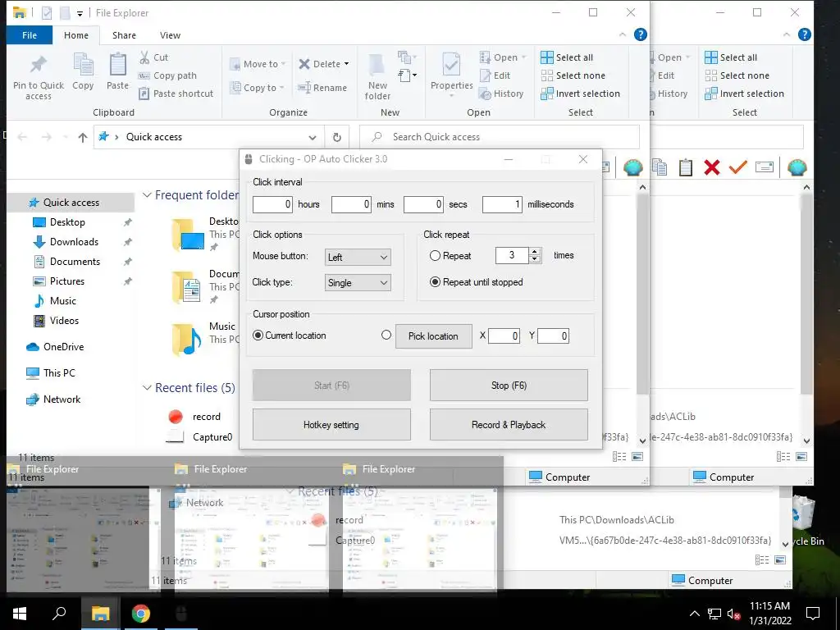
Task: Select This PC in the navigation pane
Action: [59, 373]
